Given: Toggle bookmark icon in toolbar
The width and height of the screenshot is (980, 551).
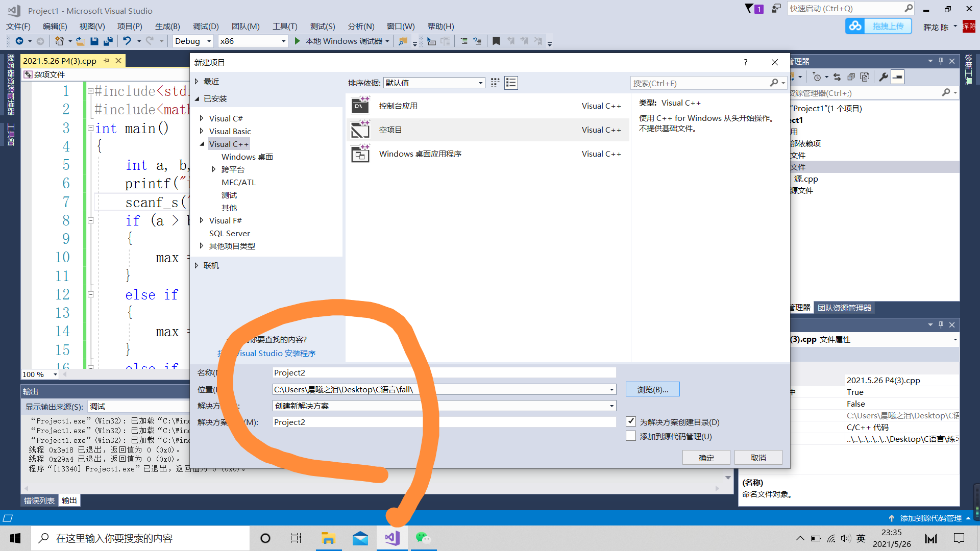Looking at the screenshot, I should coord(496,41).
